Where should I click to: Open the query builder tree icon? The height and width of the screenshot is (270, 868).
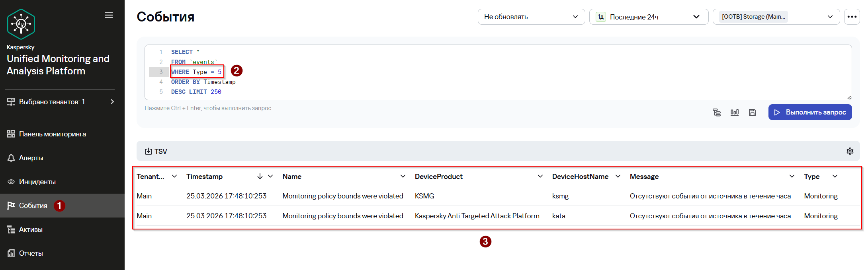click(717, 113)
